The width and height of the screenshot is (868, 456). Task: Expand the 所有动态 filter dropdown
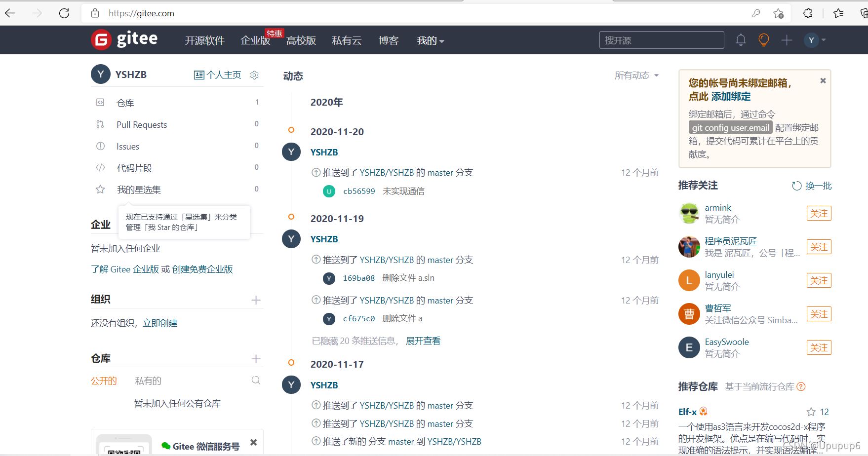pyautogui.click(x=636, y=76)
